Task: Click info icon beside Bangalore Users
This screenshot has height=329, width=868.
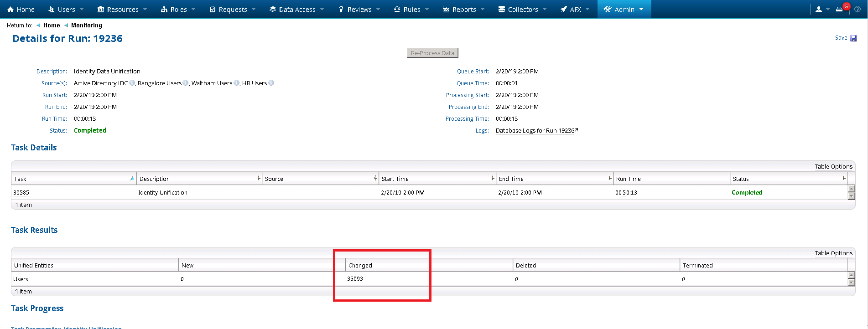Action: point(186,83)
